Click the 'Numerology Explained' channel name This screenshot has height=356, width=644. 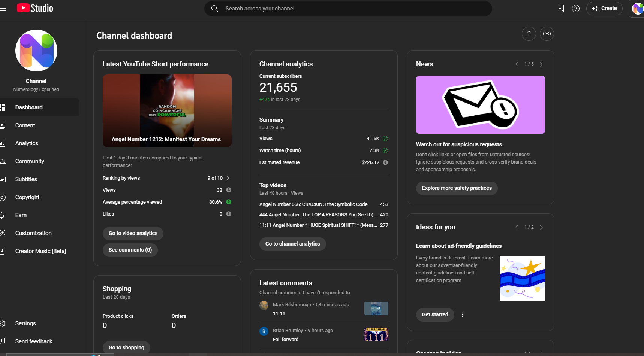(36, 89)
